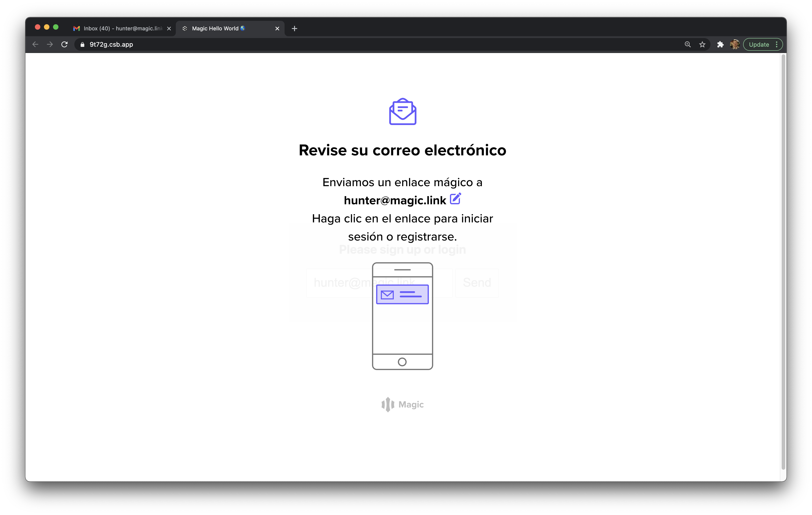This screenshot has height=515, width=812.
Task: Click the address bar URL 9t72g.csb.app
Action: point(111,44)
